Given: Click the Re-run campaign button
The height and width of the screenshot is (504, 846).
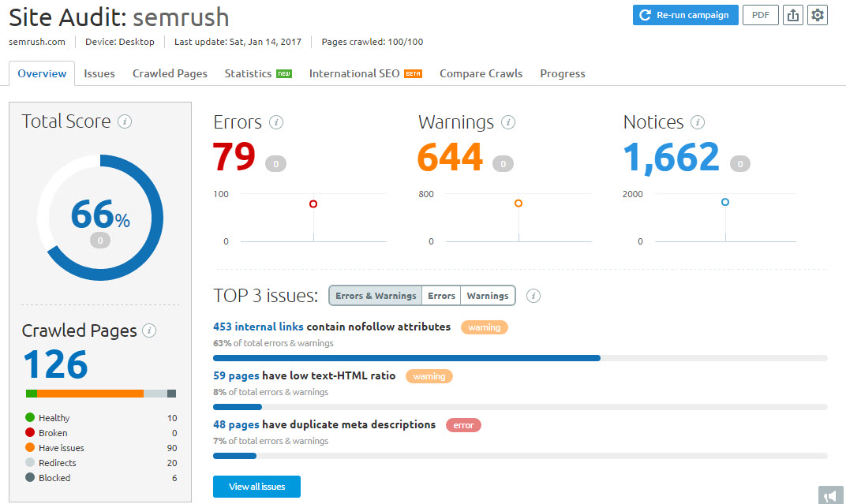Looking at the screenshot, I should pyautogui.click(x=685, y=15).
